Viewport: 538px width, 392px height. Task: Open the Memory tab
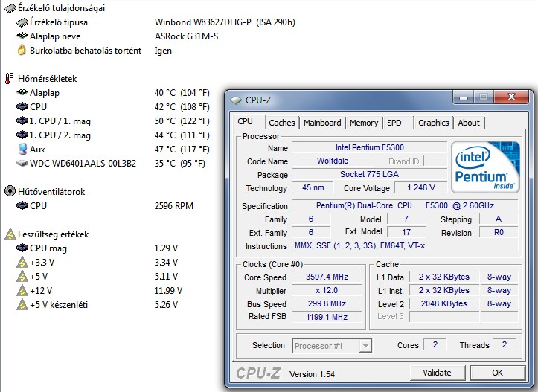pos(364,123)
